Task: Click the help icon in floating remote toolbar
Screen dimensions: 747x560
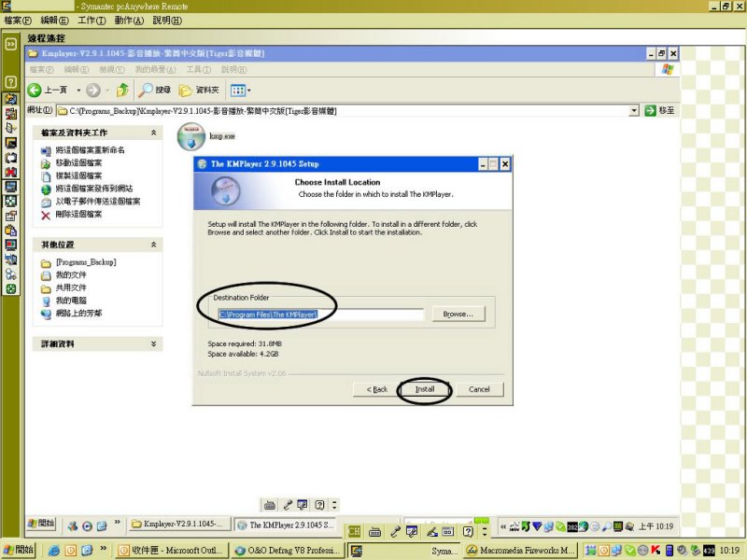Action: click(319, 505)
